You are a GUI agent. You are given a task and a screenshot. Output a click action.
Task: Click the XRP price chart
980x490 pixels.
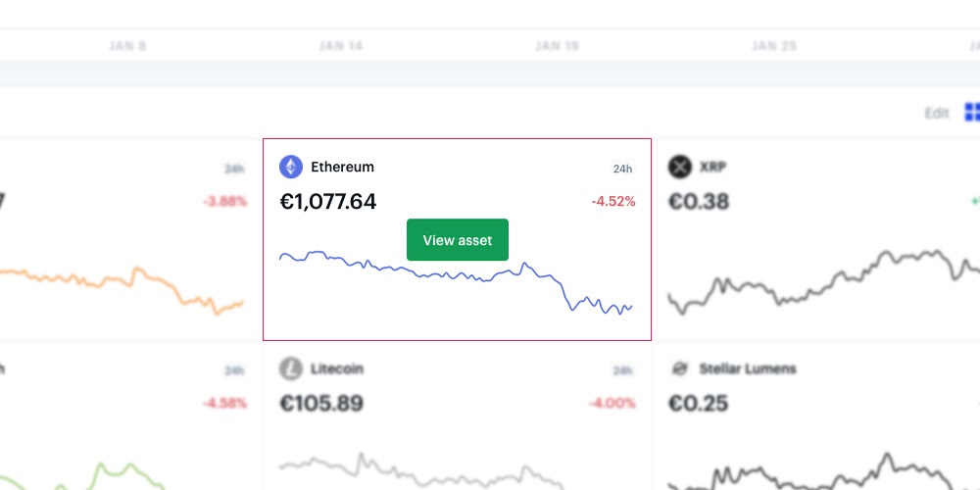tap(824, 281)
